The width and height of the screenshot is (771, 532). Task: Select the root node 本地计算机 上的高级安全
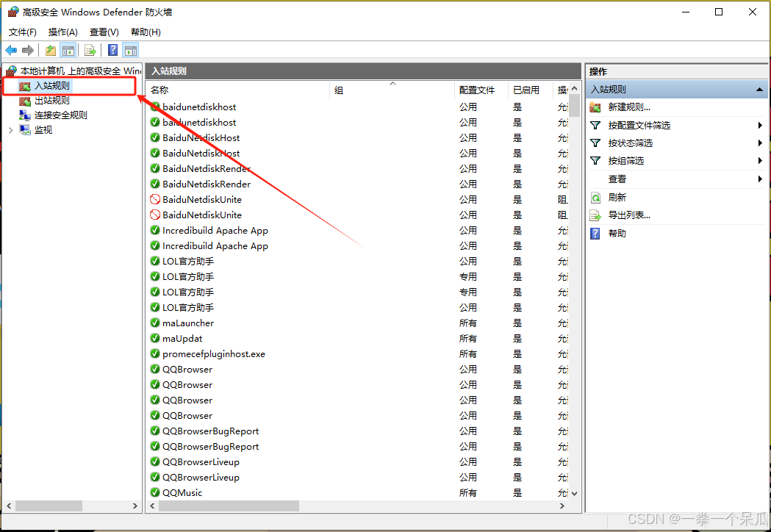pos(81,71)
